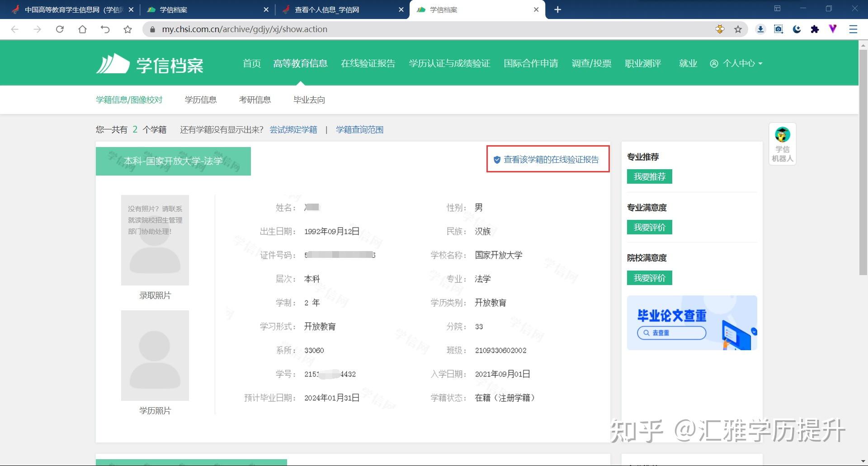The image size is (868, 466).
Task: Click the undo closed tab icon
Action: [x=105, y=29]
